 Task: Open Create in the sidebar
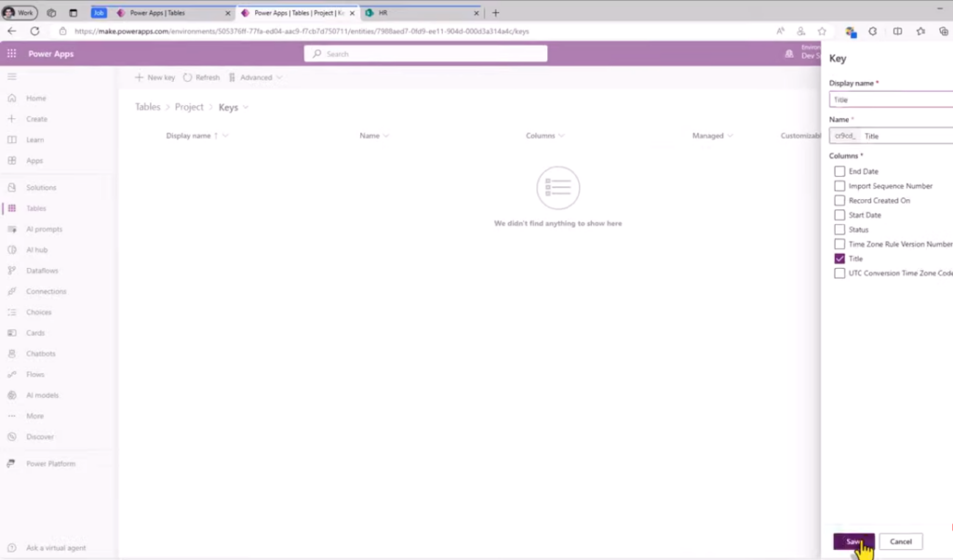click(x=36, y=119)
